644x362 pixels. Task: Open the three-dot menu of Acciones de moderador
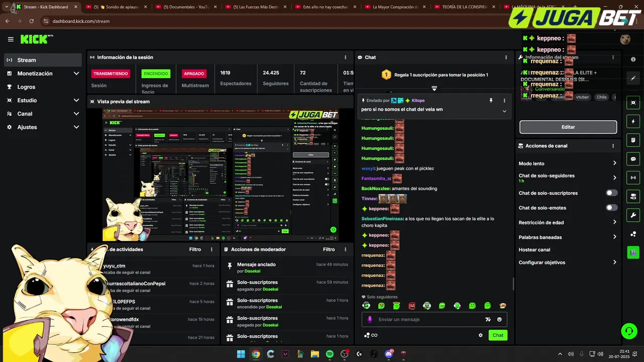(x=345, y=249)
